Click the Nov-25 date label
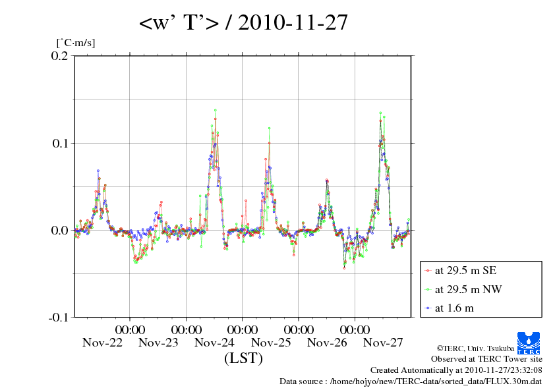This screenshot has width=555, height=392. (271, 343)
